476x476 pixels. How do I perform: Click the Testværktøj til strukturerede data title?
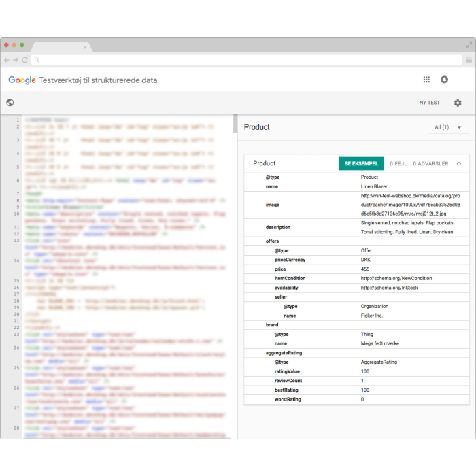(98, 80)
